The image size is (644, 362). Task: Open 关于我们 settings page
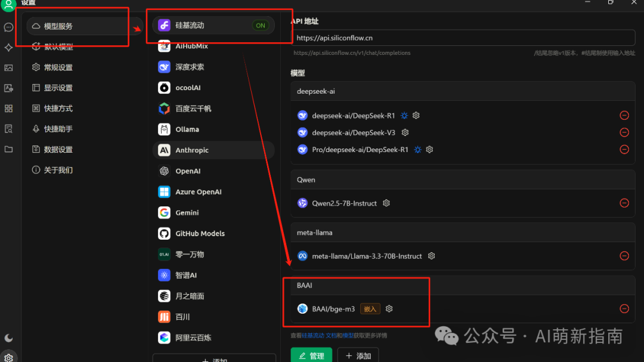click(85, 170)
